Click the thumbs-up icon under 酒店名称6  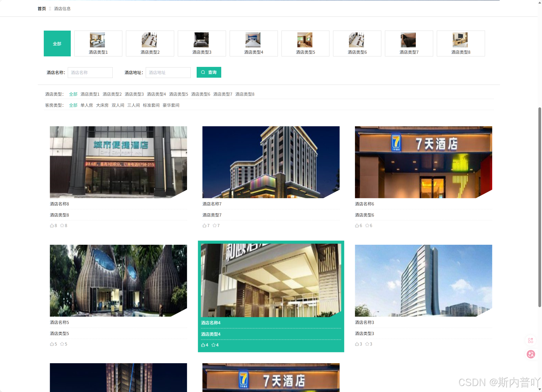(357, 226)
